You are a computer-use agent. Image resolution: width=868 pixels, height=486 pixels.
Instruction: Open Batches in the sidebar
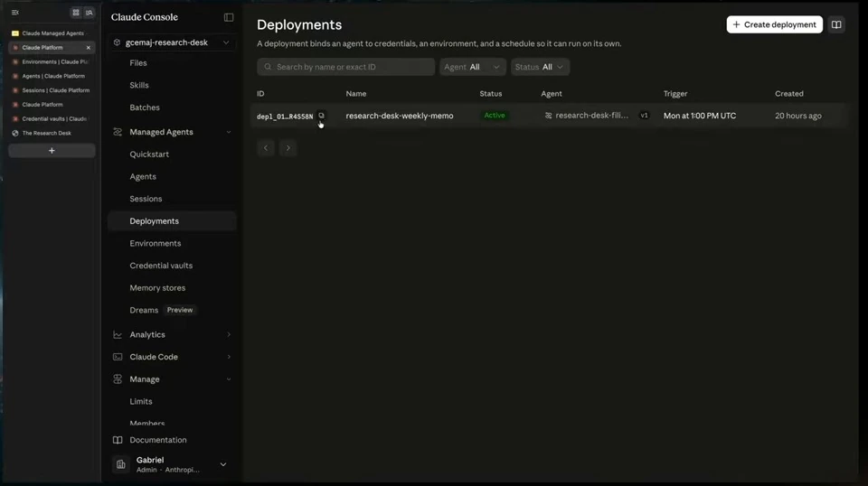click(145, 107)
